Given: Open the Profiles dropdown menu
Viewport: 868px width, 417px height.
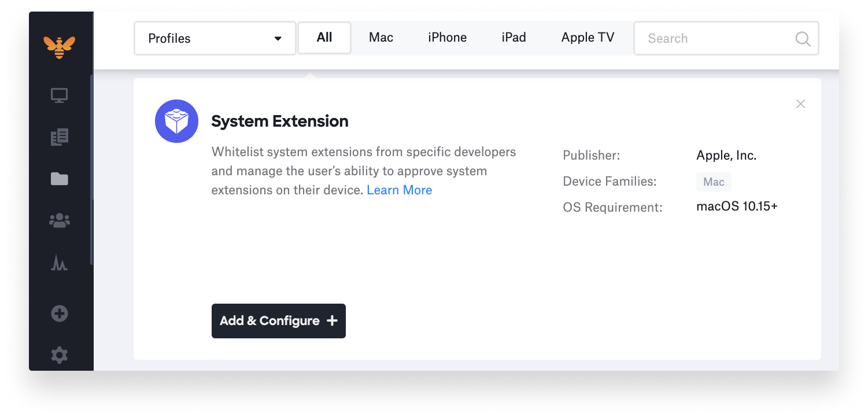Looking at the screenshot, I should tap(214, 38).
